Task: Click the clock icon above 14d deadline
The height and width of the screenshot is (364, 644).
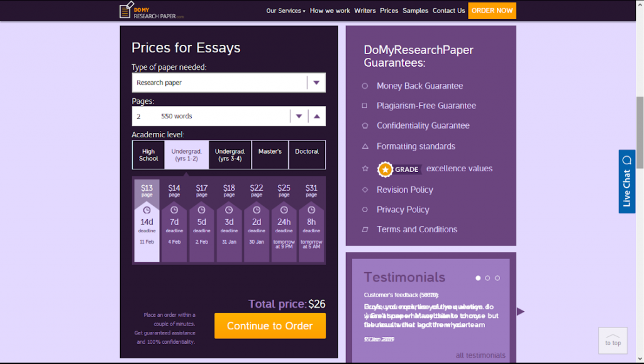Action: pyautogui.click(x=147, y=210)
